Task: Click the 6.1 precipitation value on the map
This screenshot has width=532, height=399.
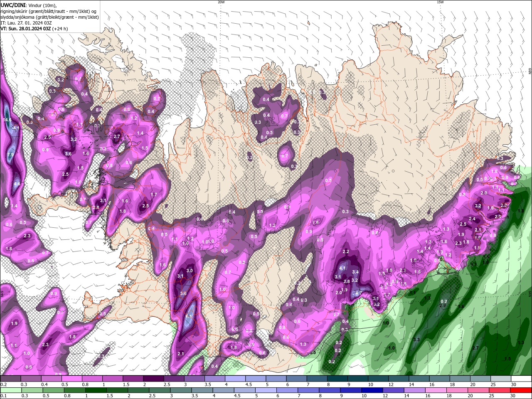Action: (188, 316)
